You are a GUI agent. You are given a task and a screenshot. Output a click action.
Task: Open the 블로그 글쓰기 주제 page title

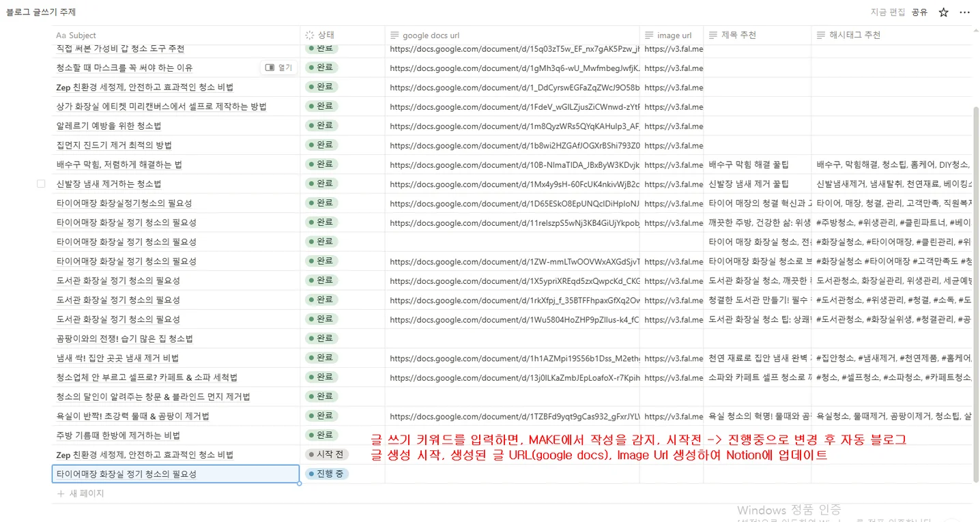pos(41,12)
